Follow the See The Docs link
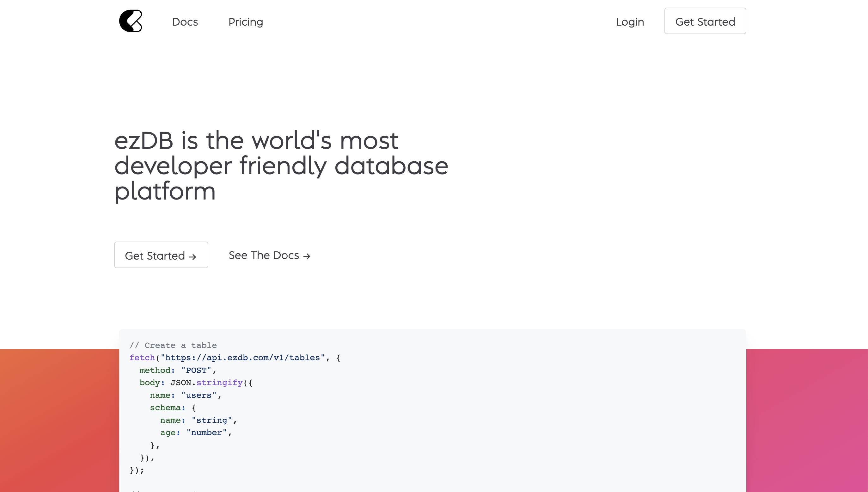The image size is (868, 492). [x=264, y=255]
